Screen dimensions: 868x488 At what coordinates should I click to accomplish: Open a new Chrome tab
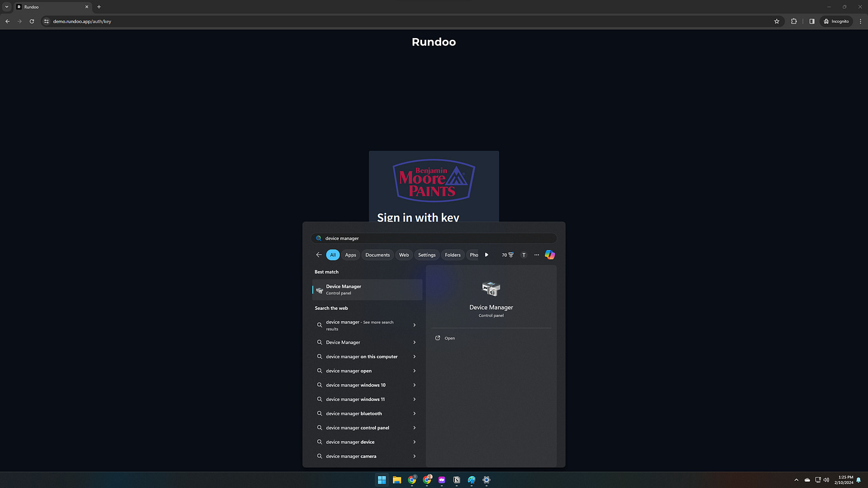coord(99,7)
